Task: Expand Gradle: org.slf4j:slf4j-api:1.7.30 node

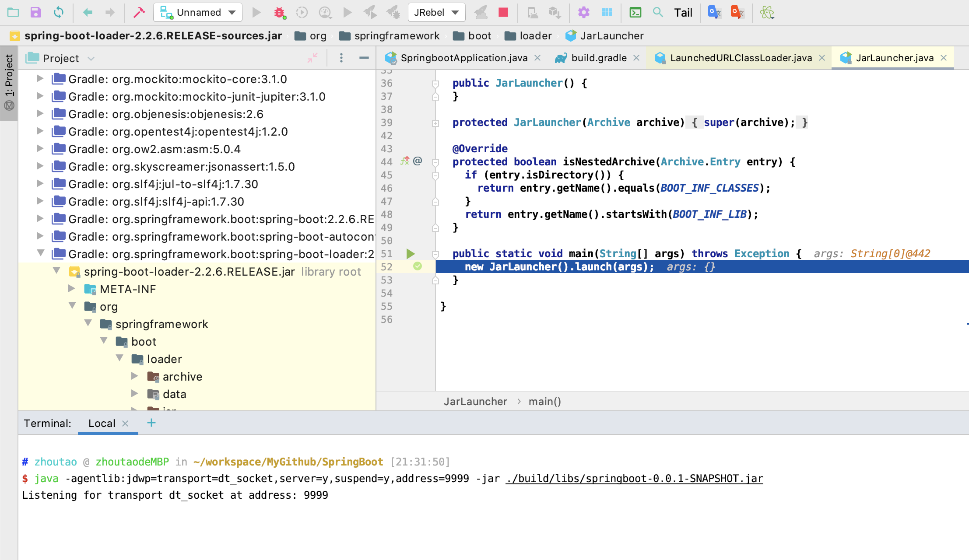Action: (40, 201)
